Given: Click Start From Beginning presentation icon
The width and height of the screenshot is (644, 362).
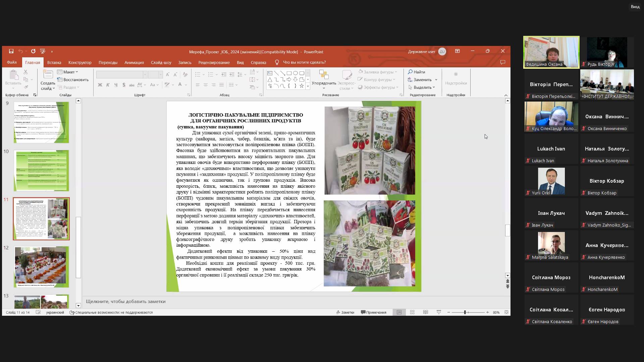Looking at the screenshot, I should (x=42, y=51).
